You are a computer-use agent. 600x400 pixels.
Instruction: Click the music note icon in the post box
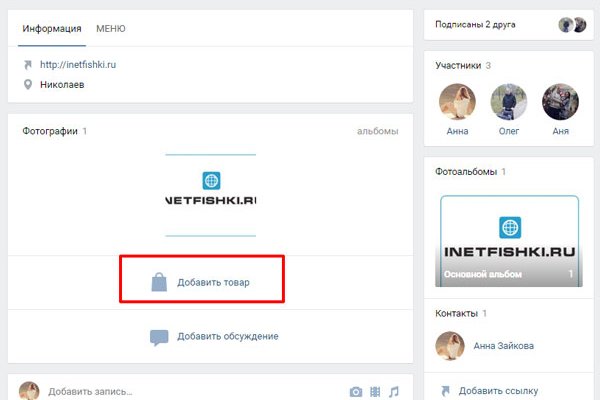(x=394, y=391)
